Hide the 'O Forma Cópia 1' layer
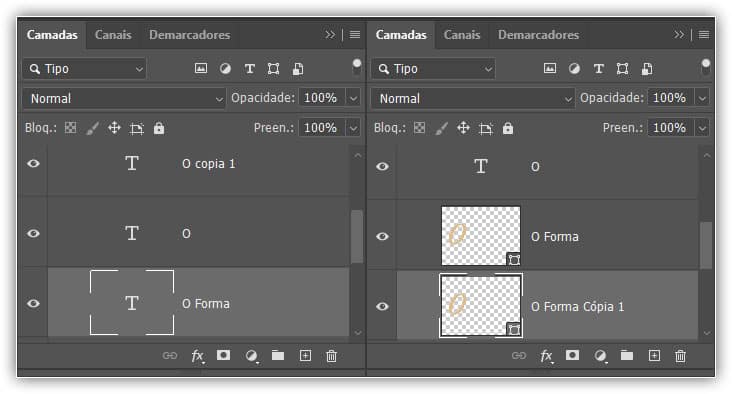Viewport: 732px width, 394px height. click(382, 306)
